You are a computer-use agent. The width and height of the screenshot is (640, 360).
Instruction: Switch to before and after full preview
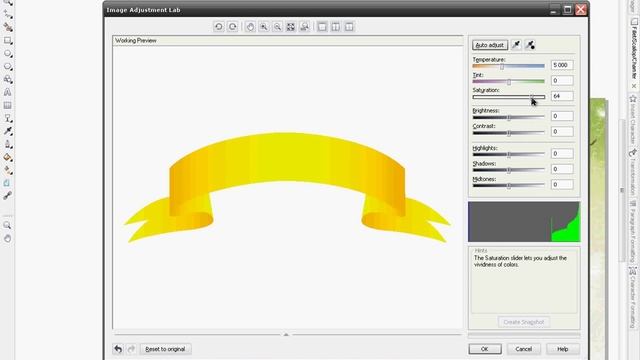coord(336,27)
